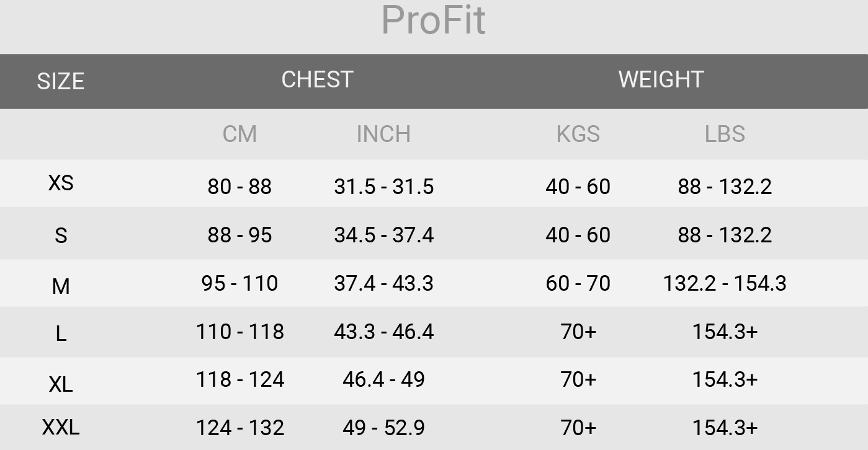Screen dimensions: 868x450
Task: Click the XL size label
Action: [x=61, y=384]
